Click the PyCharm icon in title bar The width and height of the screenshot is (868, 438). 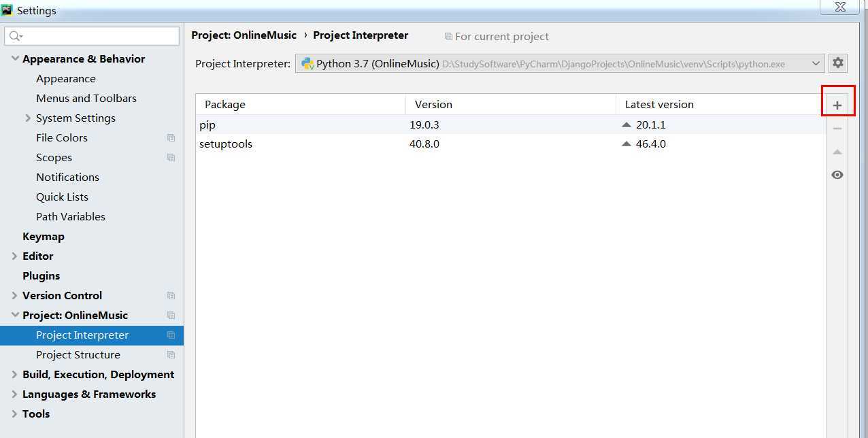click(x=7, y=10)
